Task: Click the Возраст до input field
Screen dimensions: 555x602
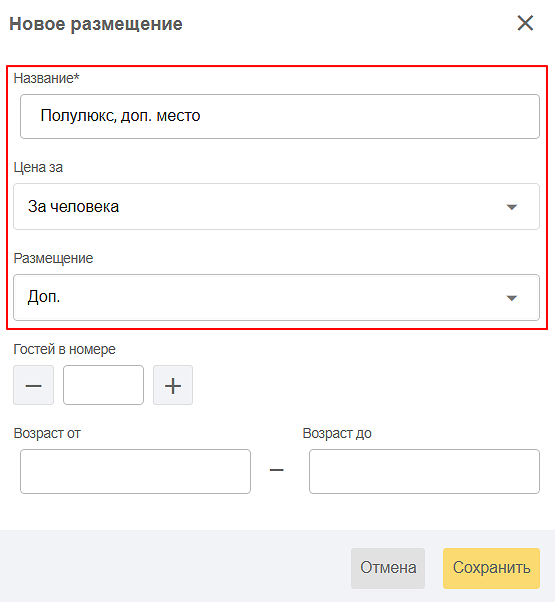Action: (425, 471)
